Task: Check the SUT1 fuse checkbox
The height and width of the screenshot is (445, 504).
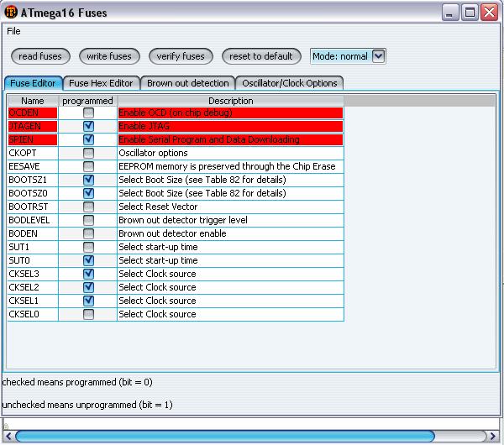Action: click(88, 247)
